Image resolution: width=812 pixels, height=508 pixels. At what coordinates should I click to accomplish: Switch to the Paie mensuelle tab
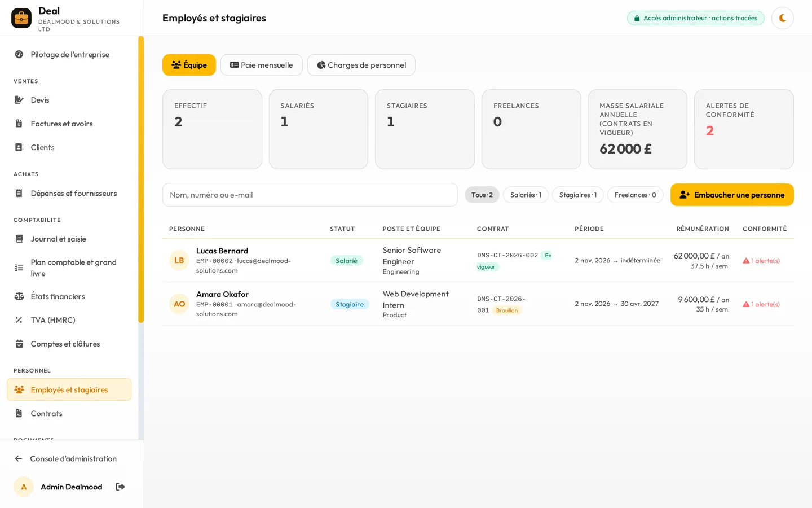(262, 65)
